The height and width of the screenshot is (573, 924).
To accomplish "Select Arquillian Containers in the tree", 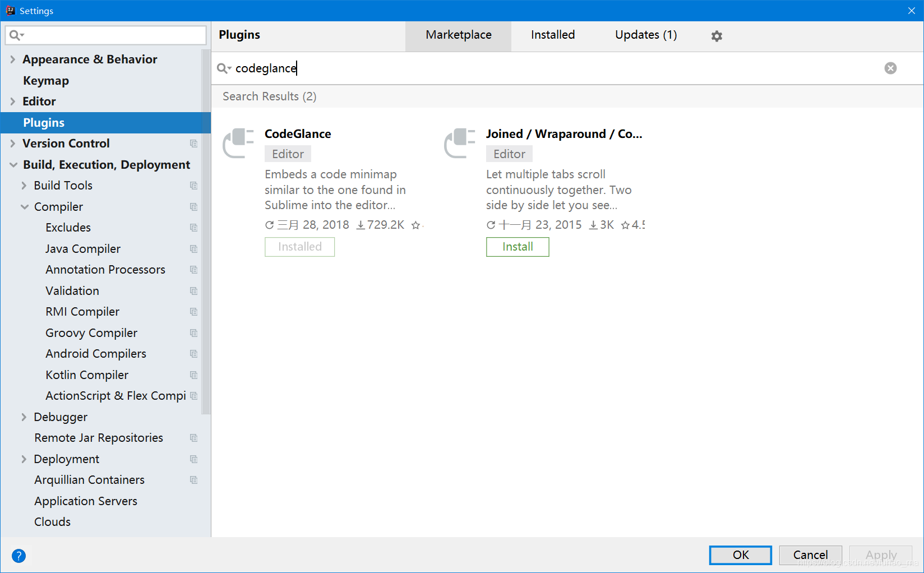I will (x=89, y=480).
